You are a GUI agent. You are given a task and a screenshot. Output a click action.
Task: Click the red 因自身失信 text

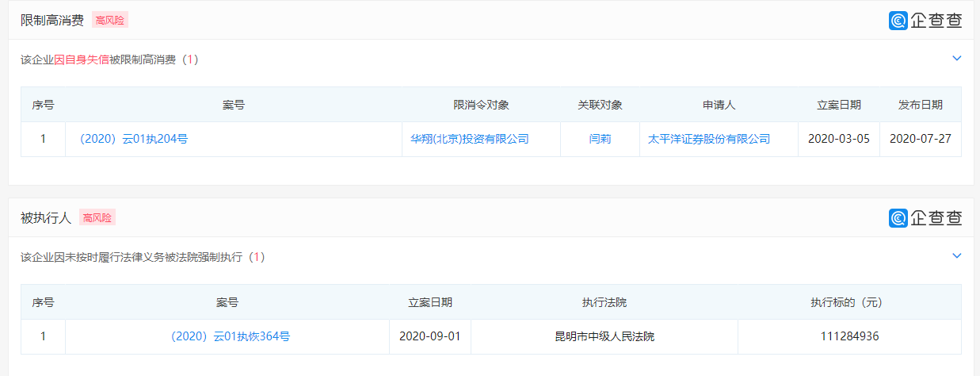pyautogui.click(x=82, y=59)
